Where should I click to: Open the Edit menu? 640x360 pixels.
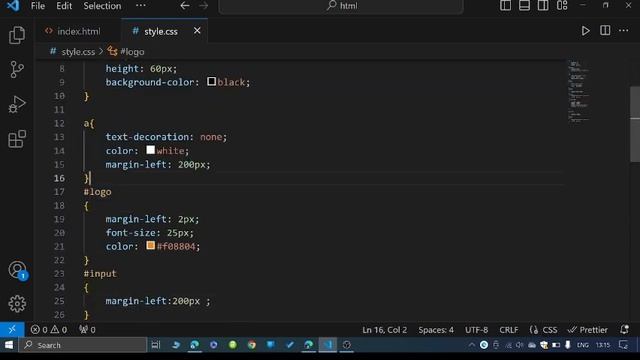click(64, 6)
